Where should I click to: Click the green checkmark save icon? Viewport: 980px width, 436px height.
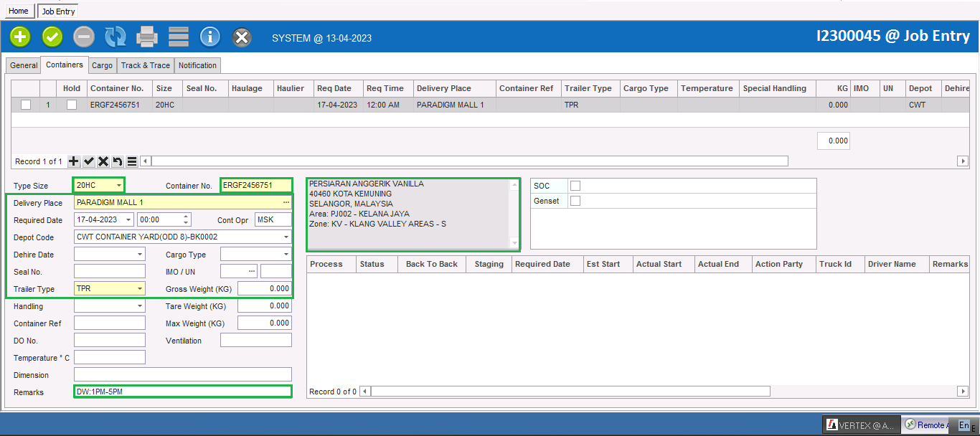(52, 37)
